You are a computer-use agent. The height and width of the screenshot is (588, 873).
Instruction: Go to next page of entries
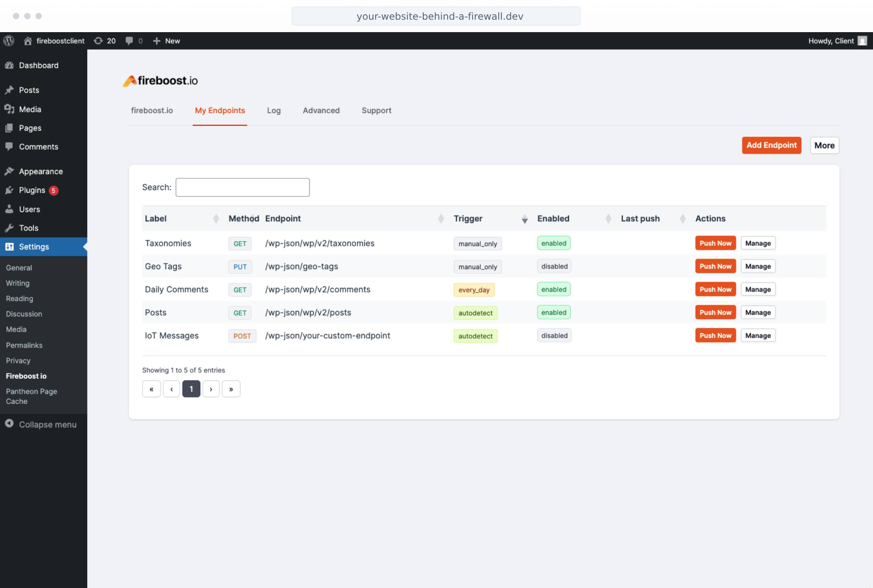[x=211, y=389]
